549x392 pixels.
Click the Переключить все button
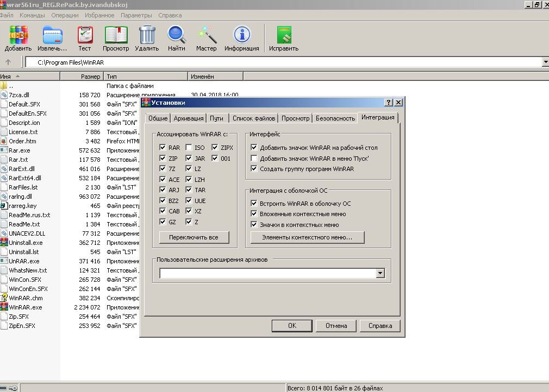194,237
